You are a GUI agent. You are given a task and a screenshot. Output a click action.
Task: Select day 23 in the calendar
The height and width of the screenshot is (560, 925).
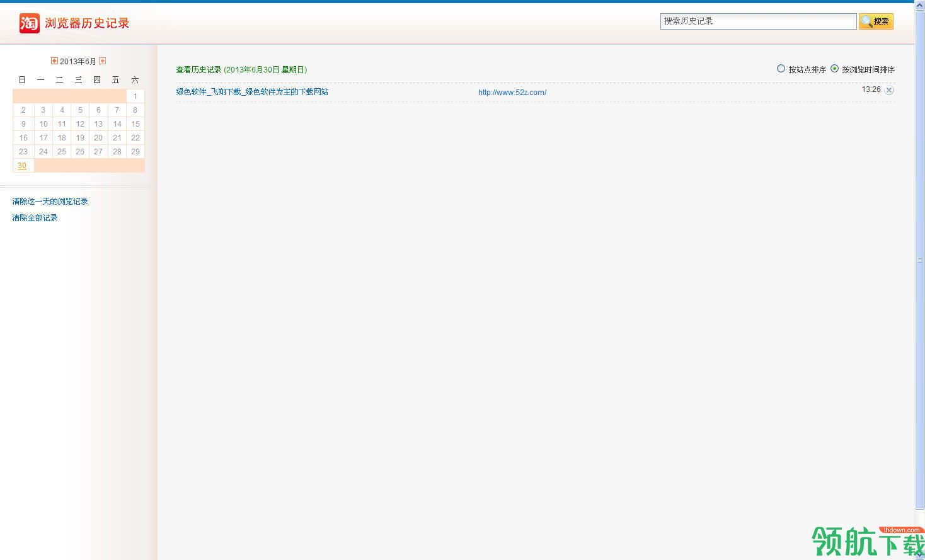pos(23,152)
